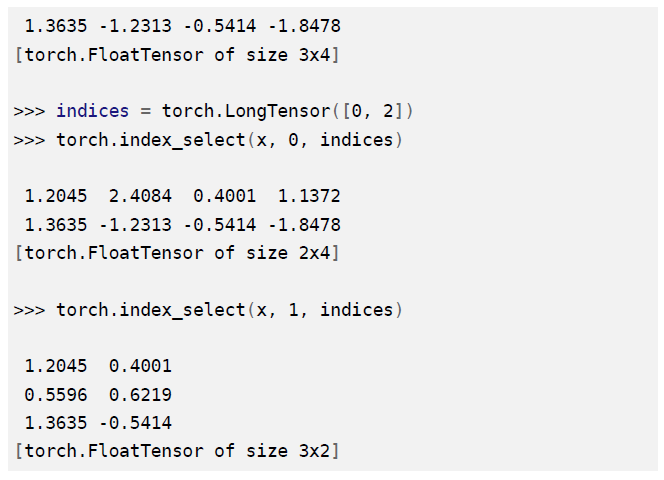
Task: Click the equals sign after indices
Action: click(145, 111)
